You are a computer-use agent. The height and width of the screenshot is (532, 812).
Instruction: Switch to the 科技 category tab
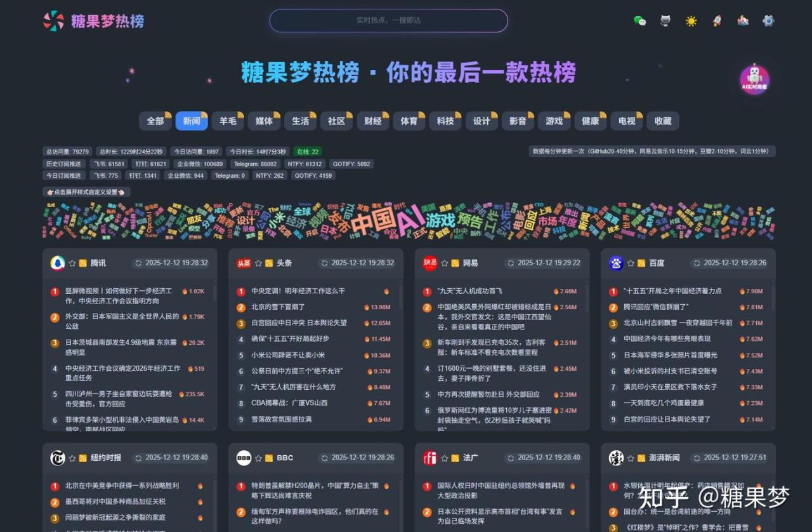pos(445,121)
